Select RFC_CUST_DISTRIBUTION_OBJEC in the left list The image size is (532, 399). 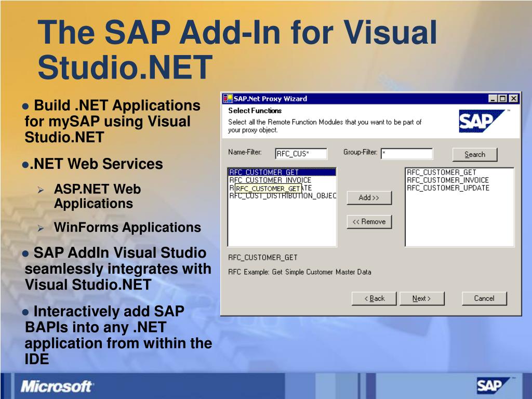click(x=283, y=196)
